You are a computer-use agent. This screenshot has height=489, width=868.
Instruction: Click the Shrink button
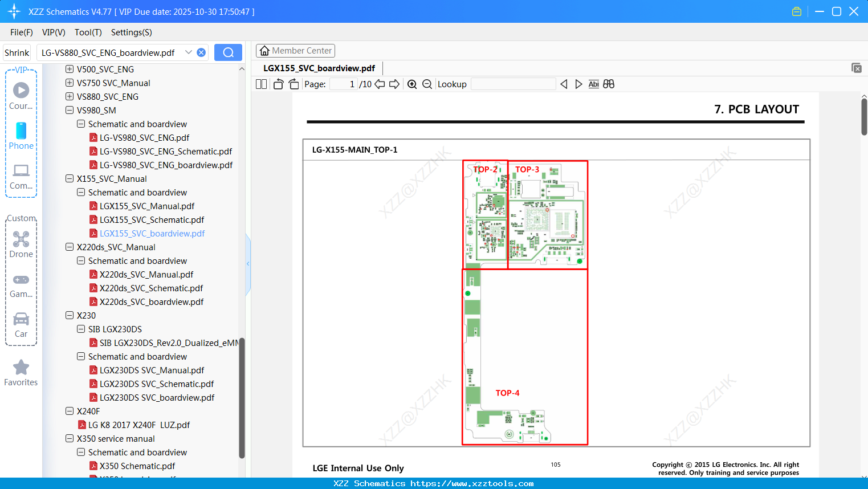(17, 52)
